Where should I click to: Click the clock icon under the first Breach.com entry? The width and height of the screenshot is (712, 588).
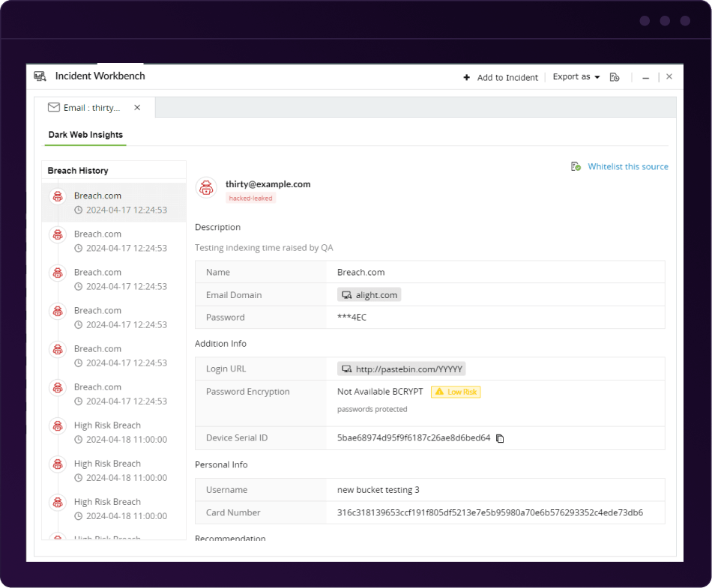(79, 210)
